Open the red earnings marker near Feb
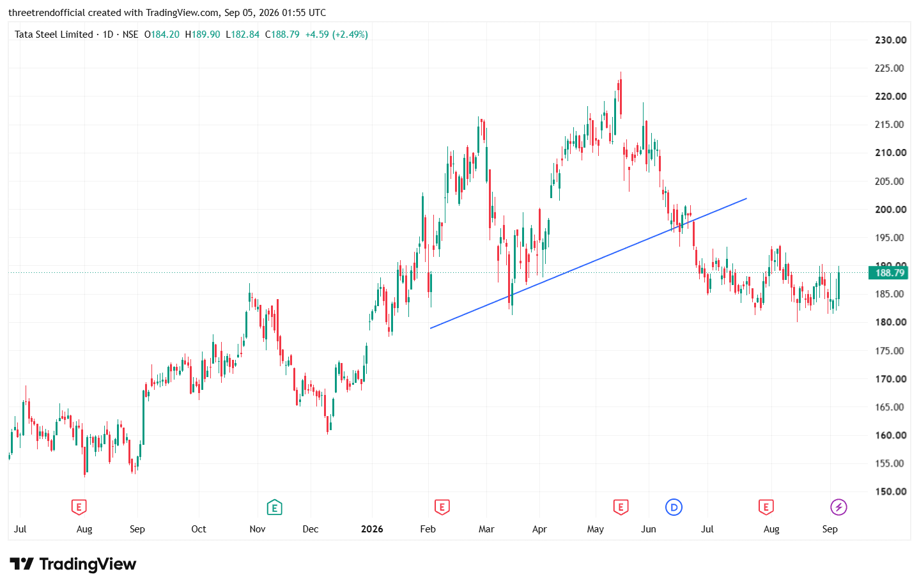919x588 pixels. pos(442,507)
